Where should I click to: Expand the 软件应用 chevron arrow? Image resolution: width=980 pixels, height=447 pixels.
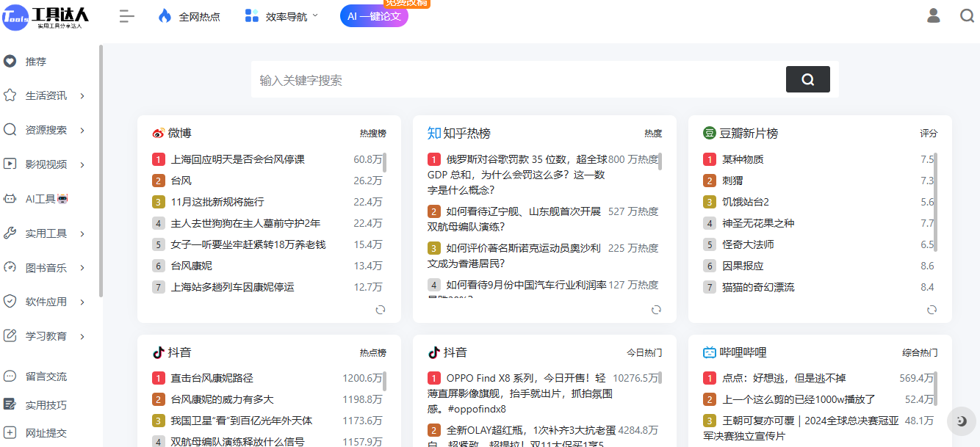(82, 302)
